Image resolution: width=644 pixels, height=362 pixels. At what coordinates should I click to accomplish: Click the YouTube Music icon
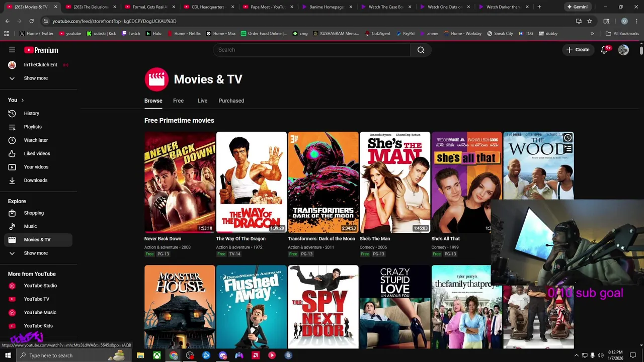12,312
